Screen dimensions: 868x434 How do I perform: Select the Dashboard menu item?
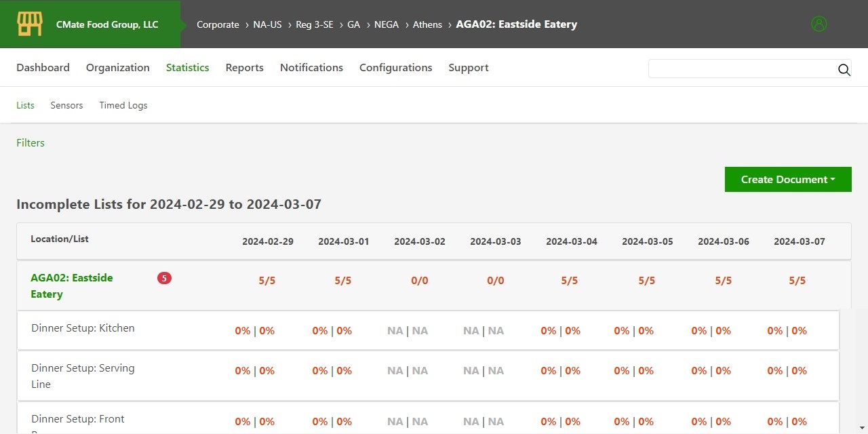43,67
